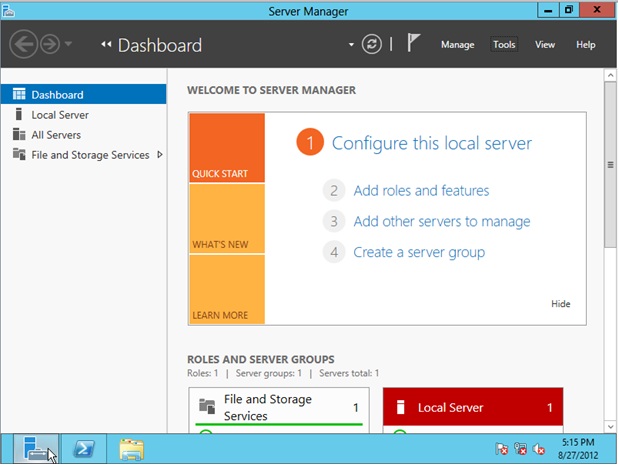Click the network icon in system tray
Screen dimensions: 619x465
(520, 450)
